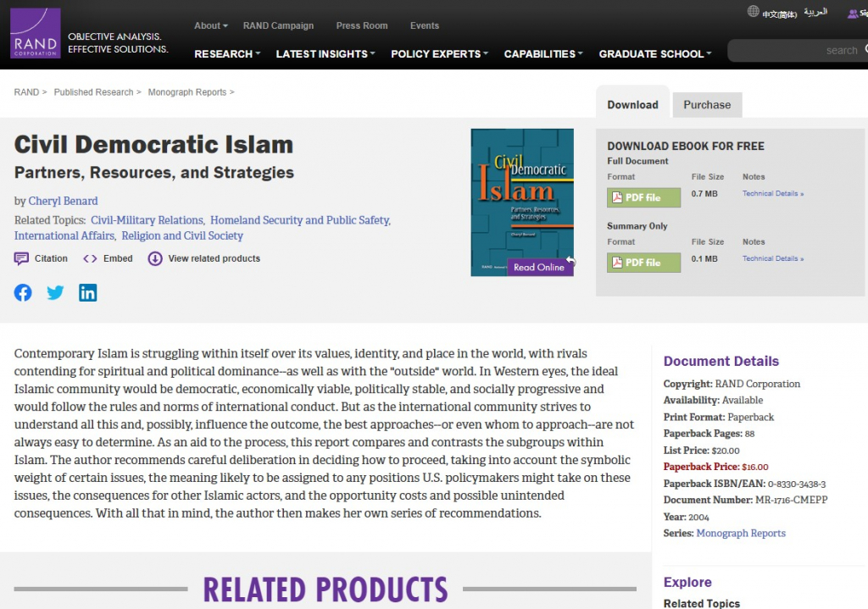
Task: Click the 'List Price: $20.00' text
Action: [x=701, y=451]
